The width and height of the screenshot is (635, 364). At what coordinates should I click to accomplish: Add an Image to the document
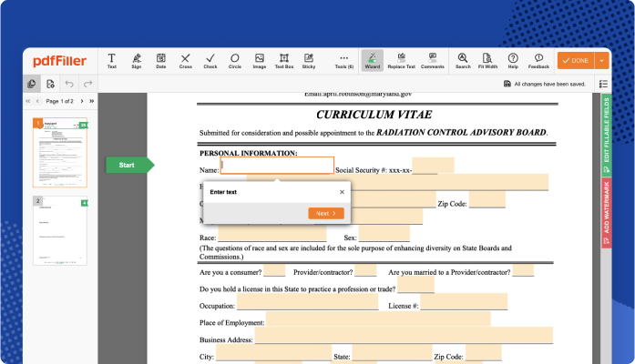260,61
